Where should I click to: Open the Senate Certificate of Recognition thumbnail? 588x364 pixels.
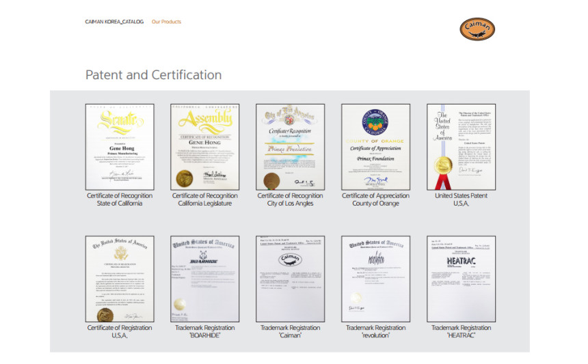tap(120, 147)
